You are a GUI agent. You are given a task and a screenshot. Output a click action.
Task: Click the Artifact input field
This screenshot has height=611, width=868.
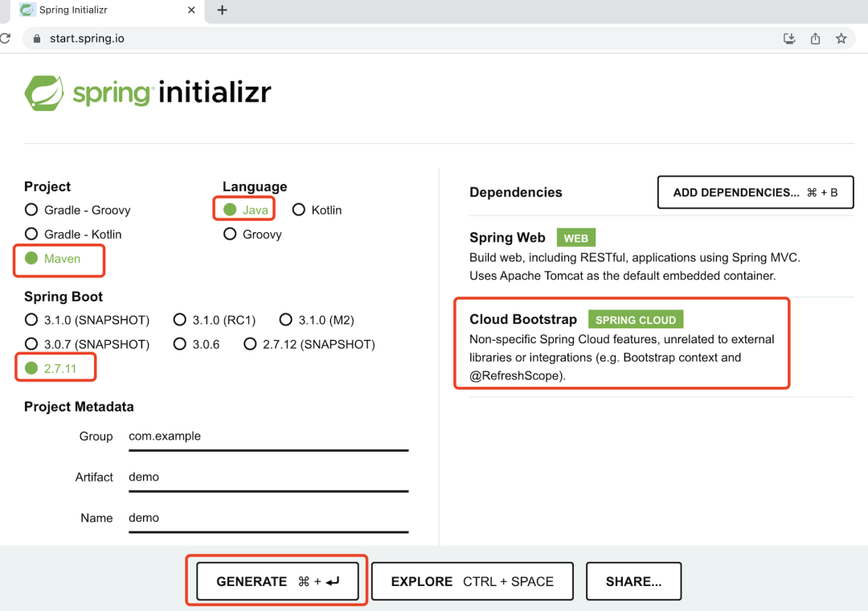[x=268, y=478]
